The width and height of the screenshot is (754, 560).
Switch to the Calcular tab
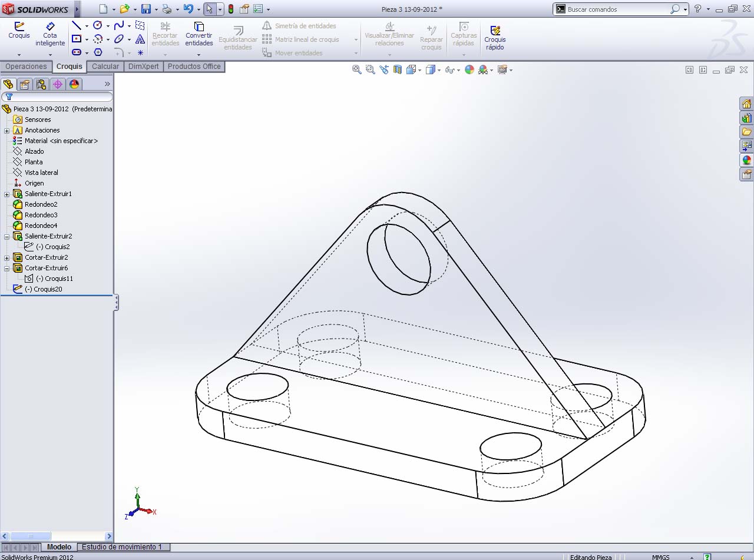105,67
